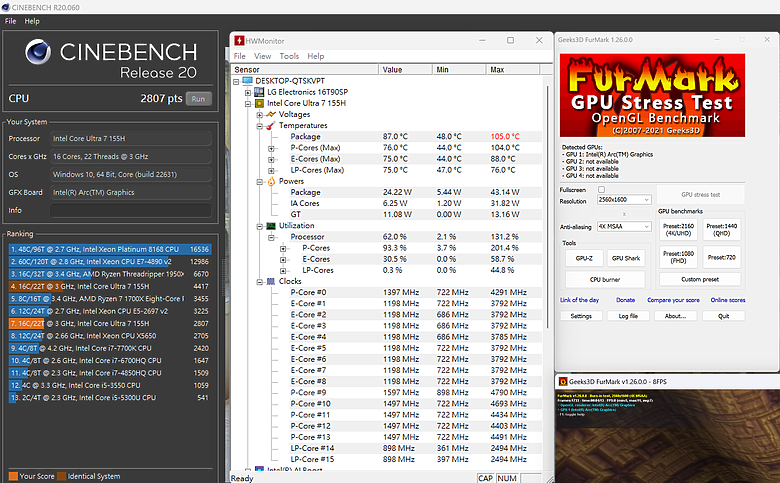The image size is (780, 483).
Task: Open the Online scores link
Action: coord(728,300)
